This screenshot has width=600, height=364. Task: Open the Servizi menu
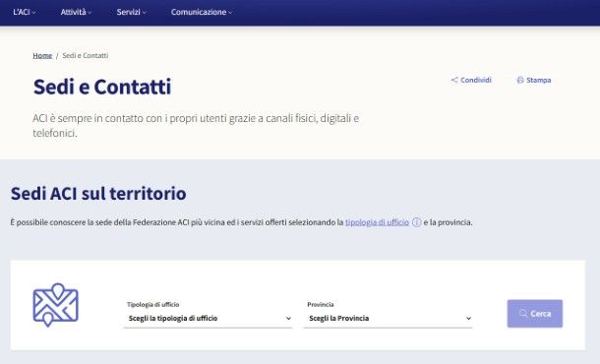click(131, 12)
